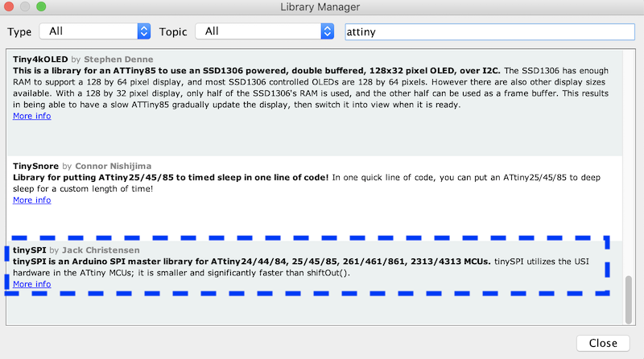Click the Topic label
This screenshot has width=644, height=359.
coord(173,31)
